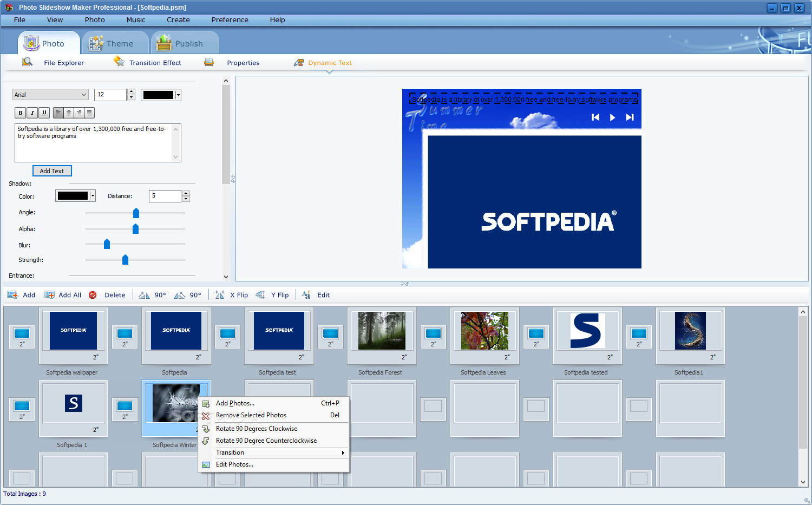Click the Dynamic Text icon

coord(299,63)
